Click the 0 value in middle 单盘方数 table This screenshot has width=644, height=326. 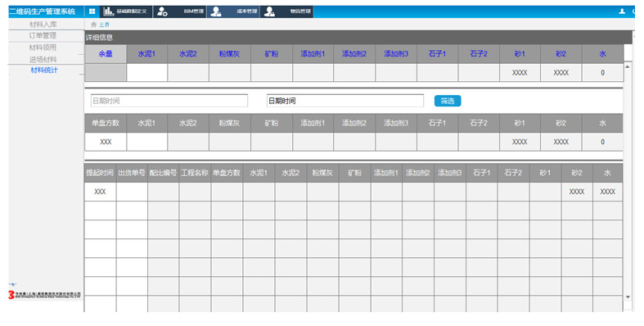pyautogui.click(x=602, y=142)
